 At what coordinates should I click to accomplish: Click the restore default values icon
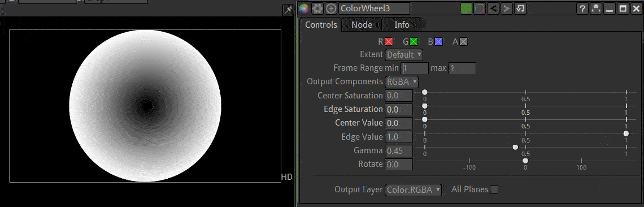point(520,8)
